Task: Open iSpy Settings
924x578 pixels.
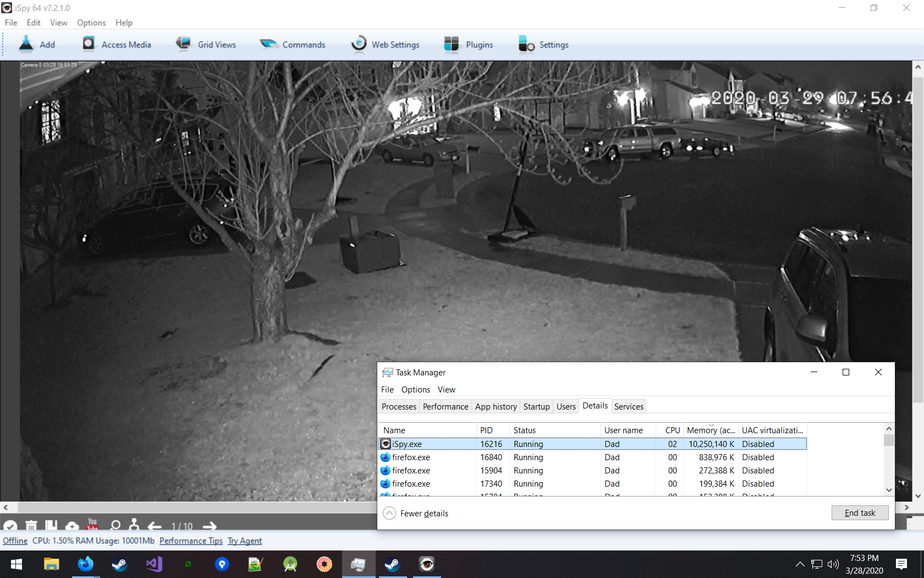Action: pos(543,44)
